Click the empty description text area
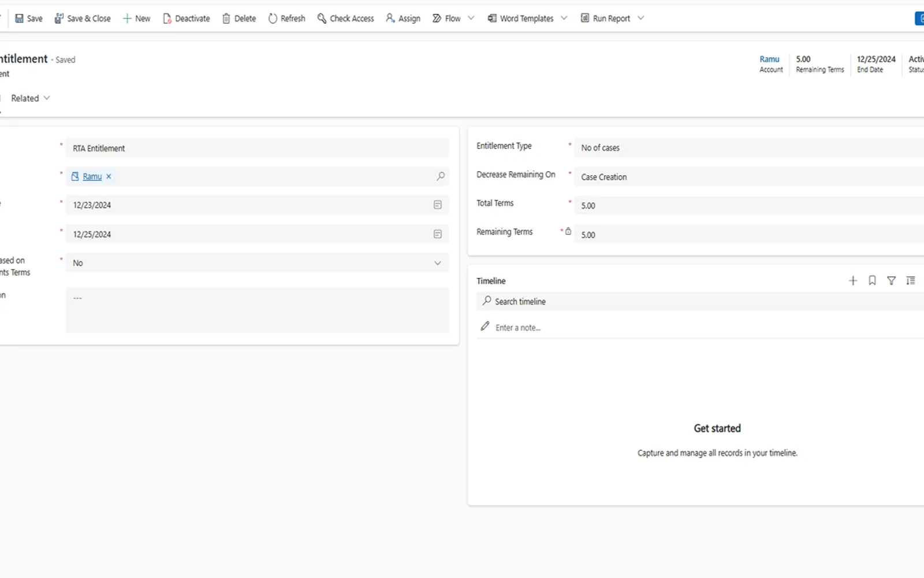 tap(257, 310)
